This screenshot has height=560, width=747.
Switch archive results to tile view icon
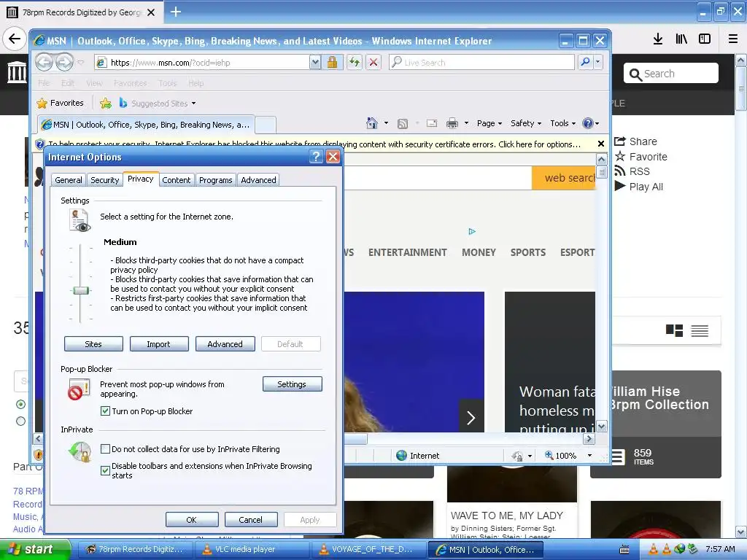[674, 330]
